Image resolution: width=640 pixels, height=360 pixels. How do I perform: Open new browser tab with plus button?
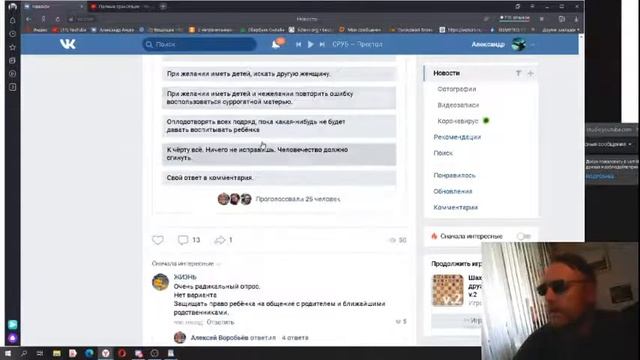[163, 7]
